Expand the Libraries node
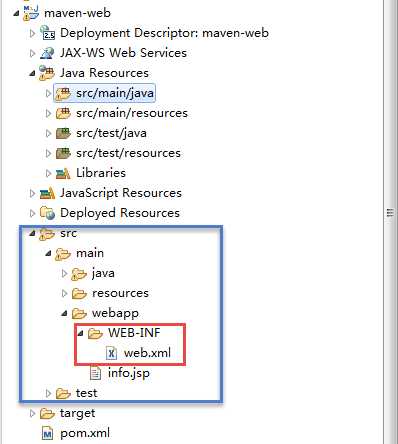Viewport: 398px width, 444px height. [x=48, y=173]
